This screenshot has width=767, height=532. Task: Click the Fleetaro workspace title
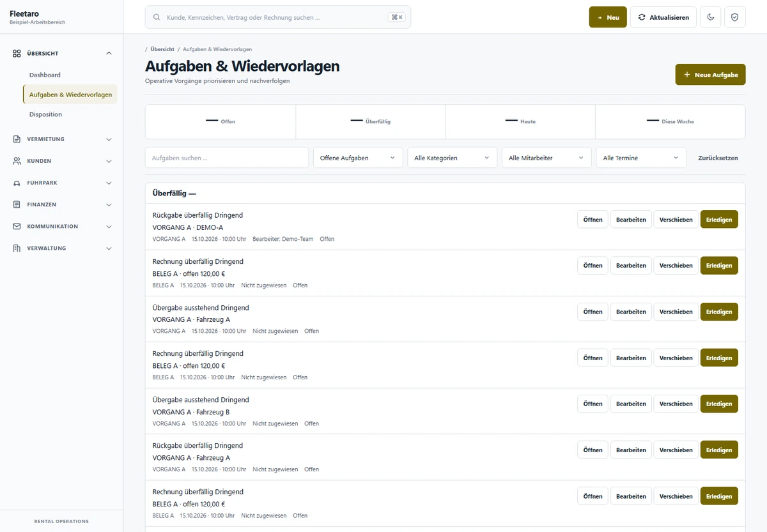click(x=23, y=13)
